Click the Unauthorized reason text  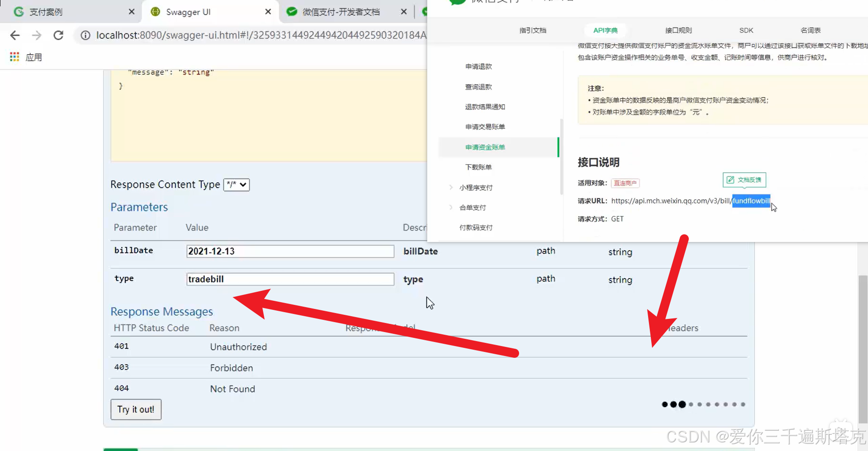click(x=238, y=347)
